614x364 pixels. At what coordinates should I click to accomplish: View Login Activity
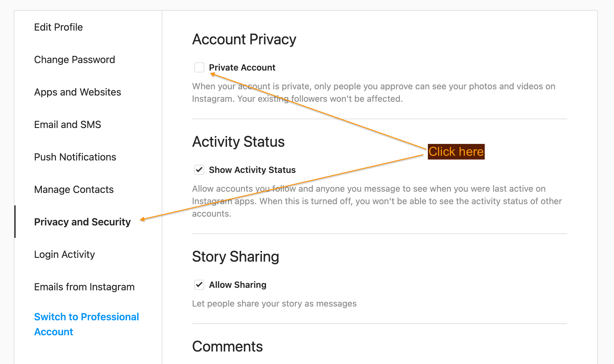click(64, 254)
